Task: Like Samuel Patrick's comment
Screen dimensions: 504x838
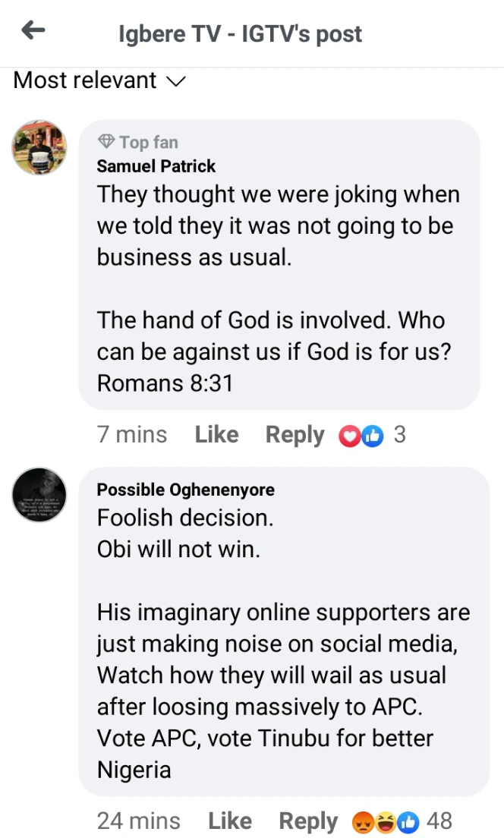Action: (x=216, y=434)
